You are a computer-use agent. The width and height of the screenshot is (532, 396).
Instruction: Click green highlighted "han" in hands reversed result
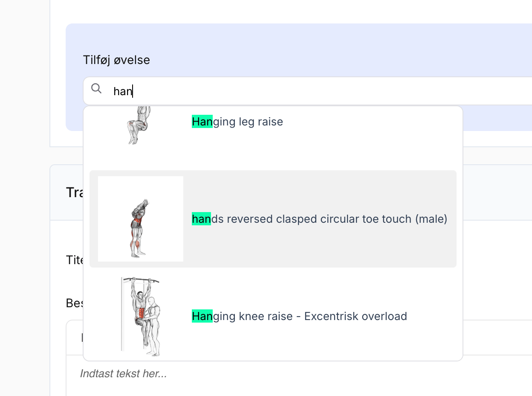click(x=202, y=219)
